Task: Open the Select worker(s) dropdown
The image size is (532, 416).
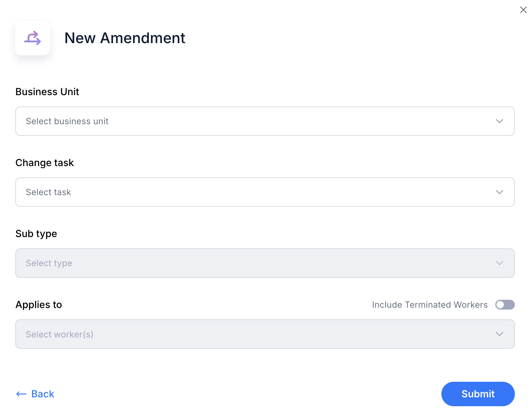Action: [x=265, y=334]
